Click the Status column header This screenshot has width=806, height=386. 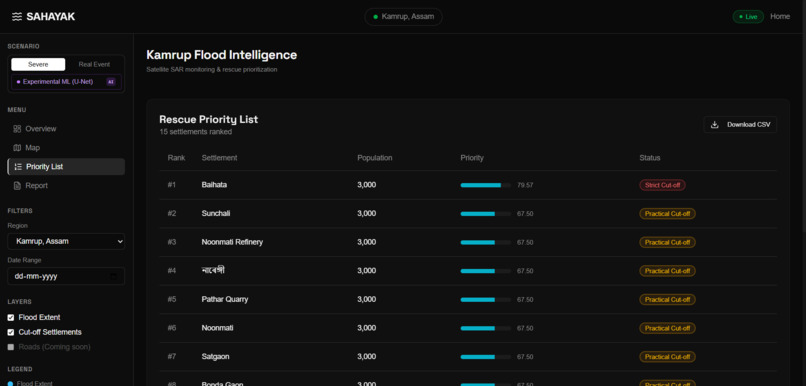pyautogui.click(x=650, y=158)
